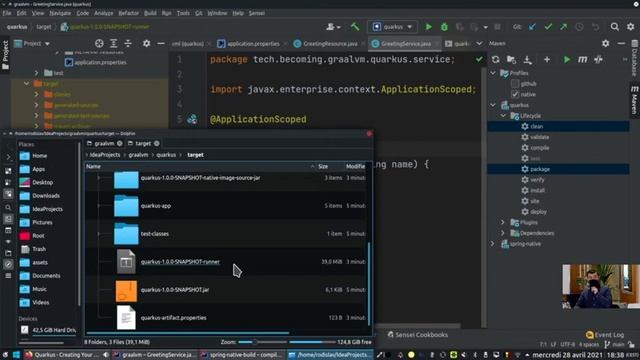Viewport: 640px width, 360px height.
Task: Run Maven build green play icon
Action: (x=567, y=60)
